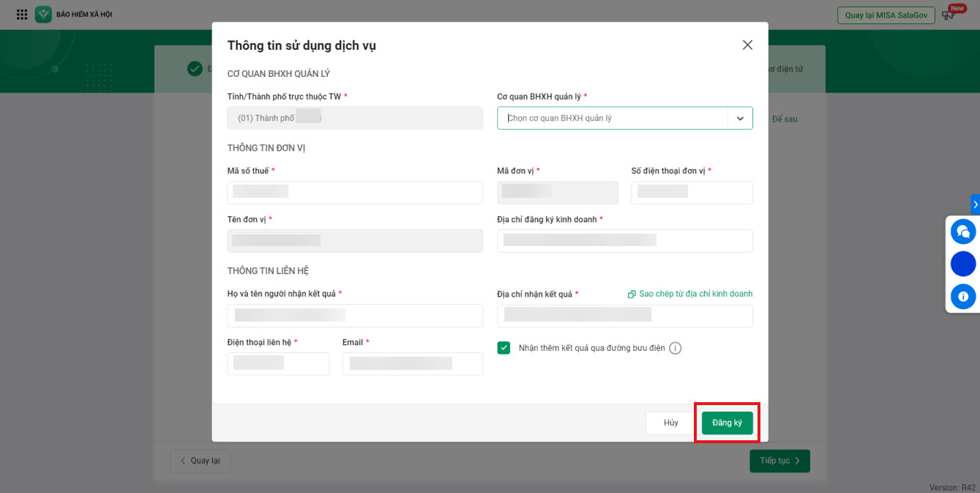Click the Hủy cancel button

(x=670, y=423)
